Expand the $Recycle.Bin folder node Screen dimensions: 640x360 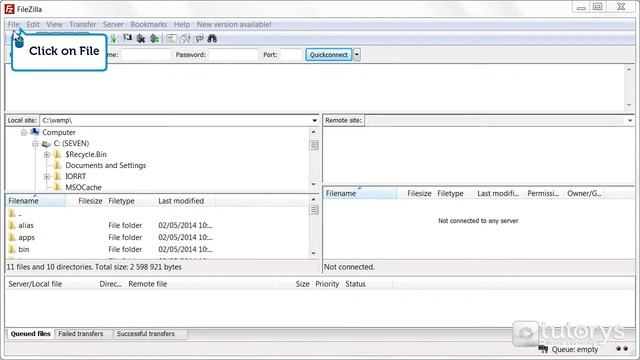(x=47, y=155)
